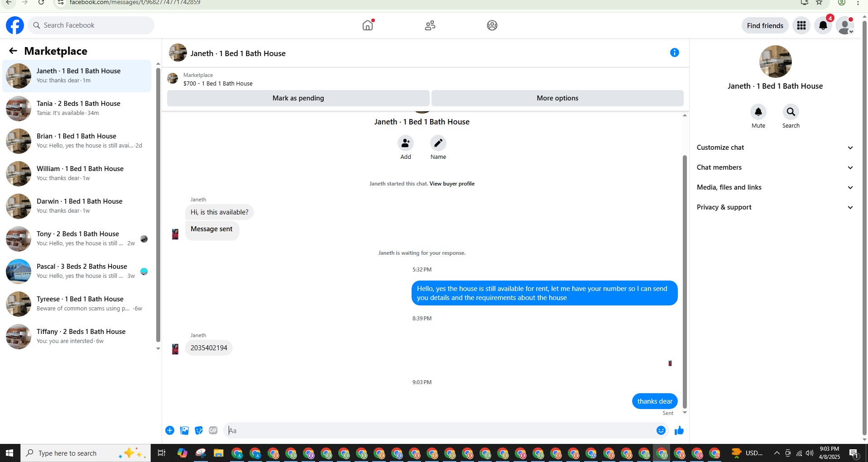This screenshot has height=462, width=868.
Task: Click More options button
Action: pyautogui.click(x=557, y=98)
